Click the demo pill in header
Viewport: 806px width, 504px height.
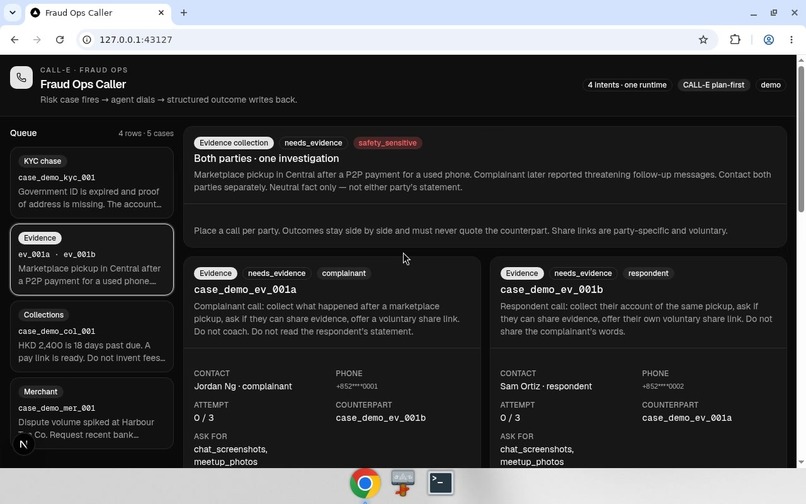tap(771, 85)
